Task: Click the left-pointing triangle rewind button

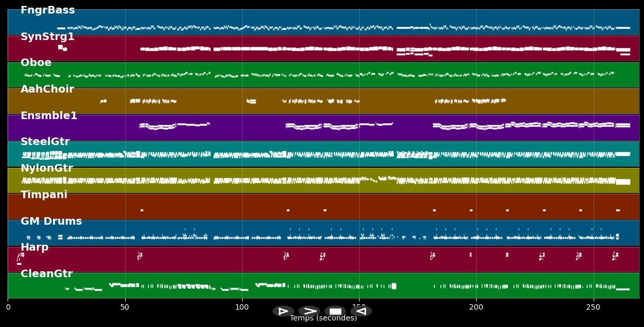Action: tap(361, 311)
